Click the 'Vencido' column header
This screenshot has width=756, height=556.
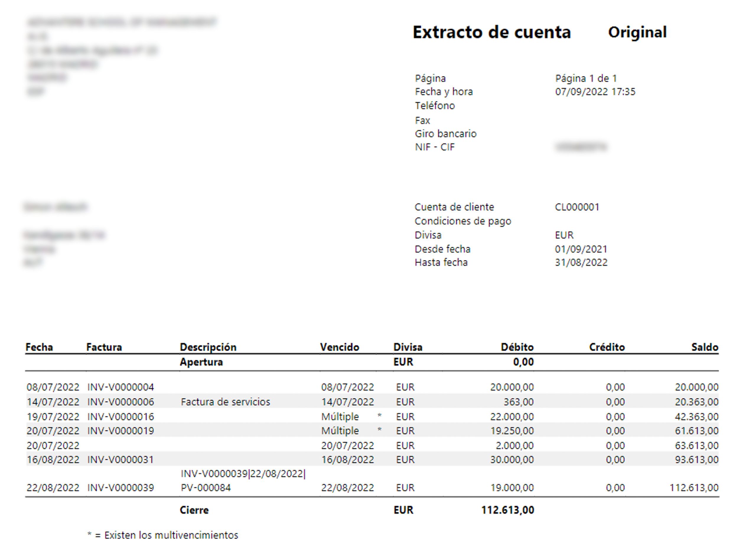340,347
